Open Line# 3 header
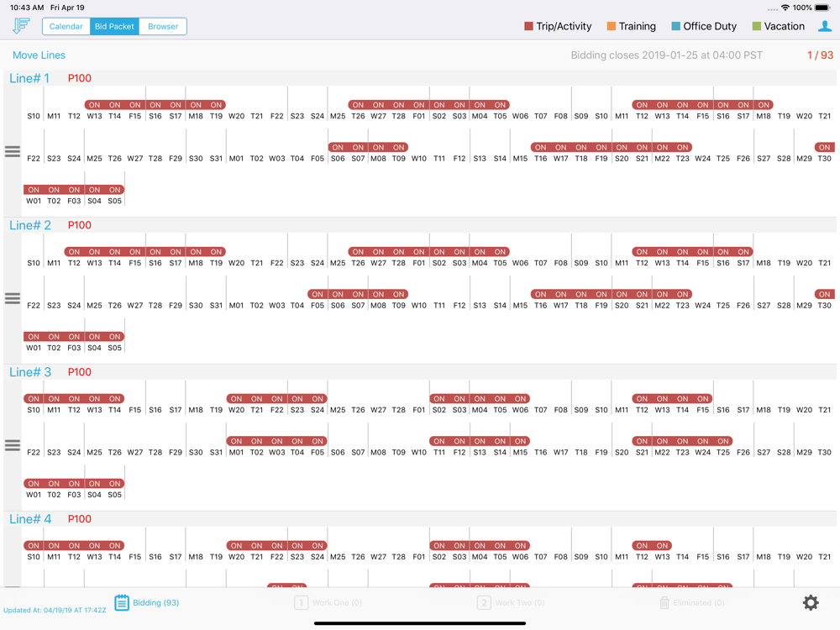This screenshot has width=840, height=630. 30,372
